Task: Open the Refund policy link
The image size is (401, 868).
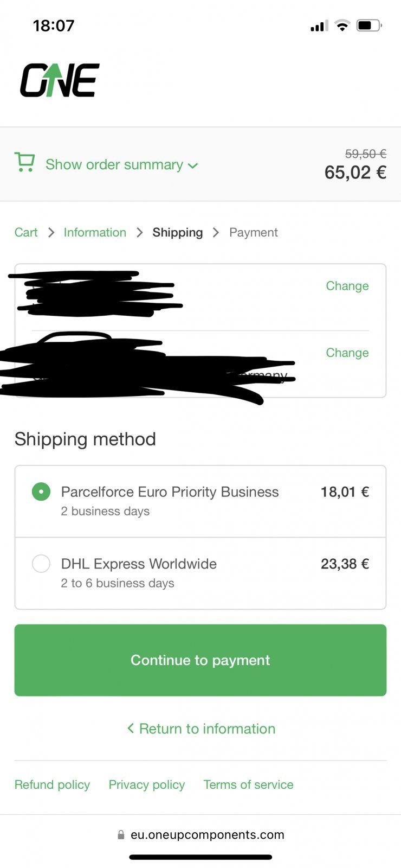Action: [52, 784]
